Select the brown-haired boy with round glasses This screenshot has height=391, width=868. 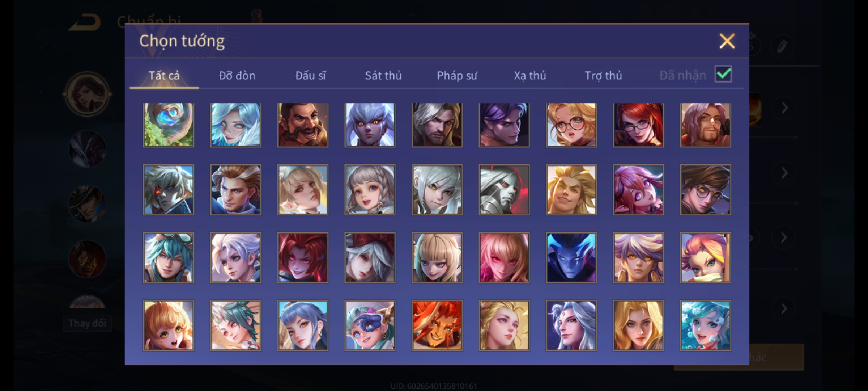pyautogui.click(x=705, y=190)
